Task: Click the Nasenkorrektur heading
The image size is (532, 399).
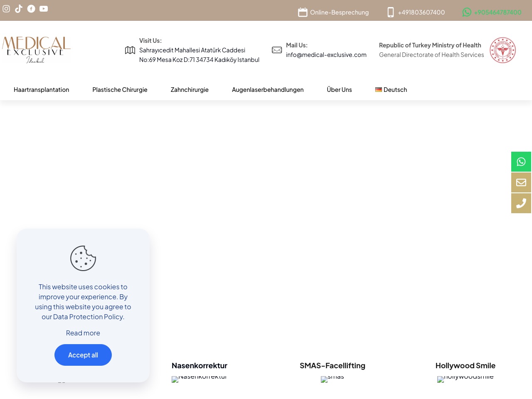Action: [199, 366]
